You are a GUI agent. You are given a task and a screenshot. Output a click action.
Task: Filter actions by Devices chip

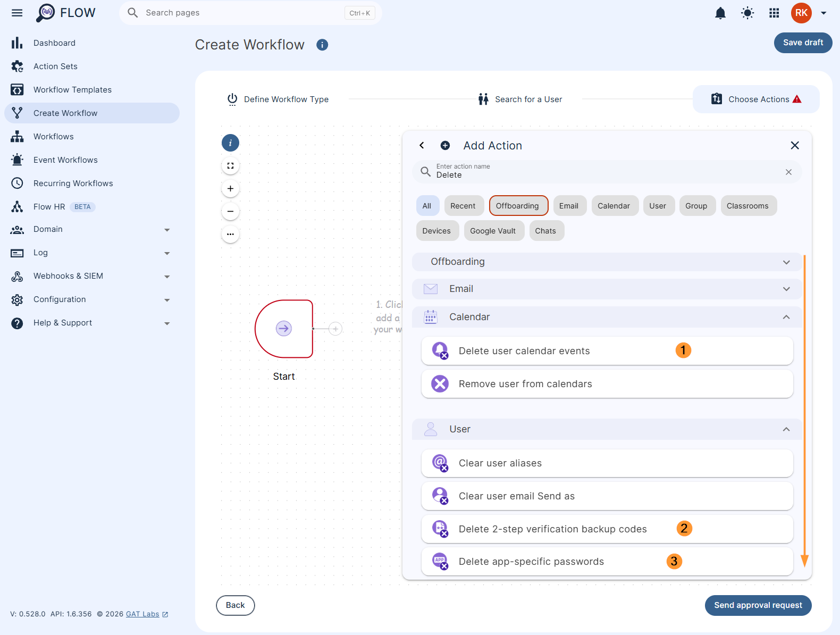pyautogui.click(x=436, y=231)
